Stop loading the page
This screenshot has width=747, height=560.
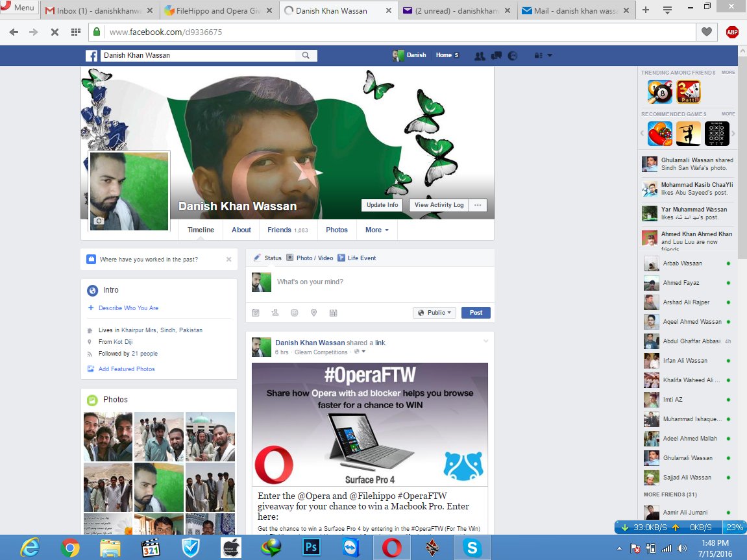pos(55,32)
